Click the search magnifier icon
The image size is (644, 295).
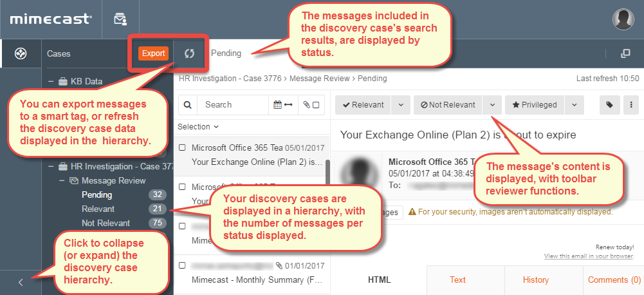188,105
